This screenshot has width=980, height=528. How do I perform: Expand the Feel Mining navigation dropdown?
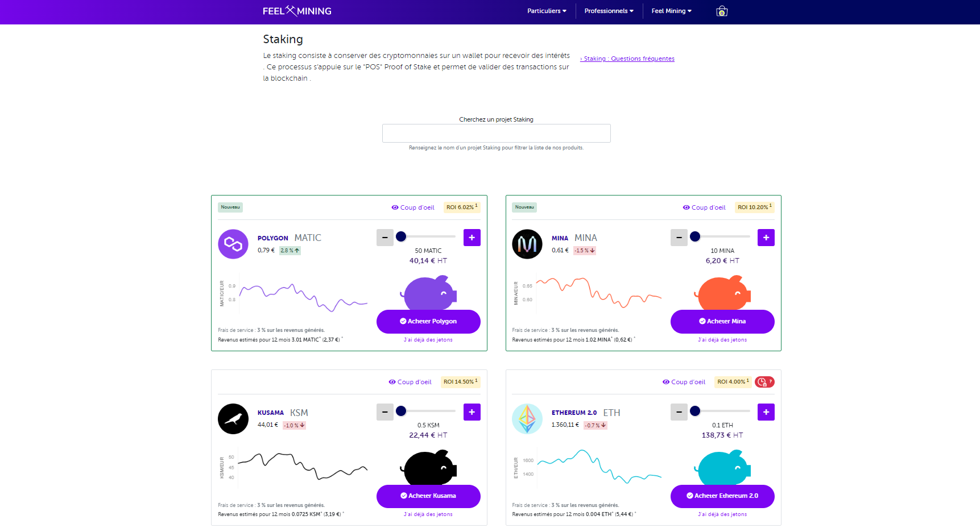point(671,10)
